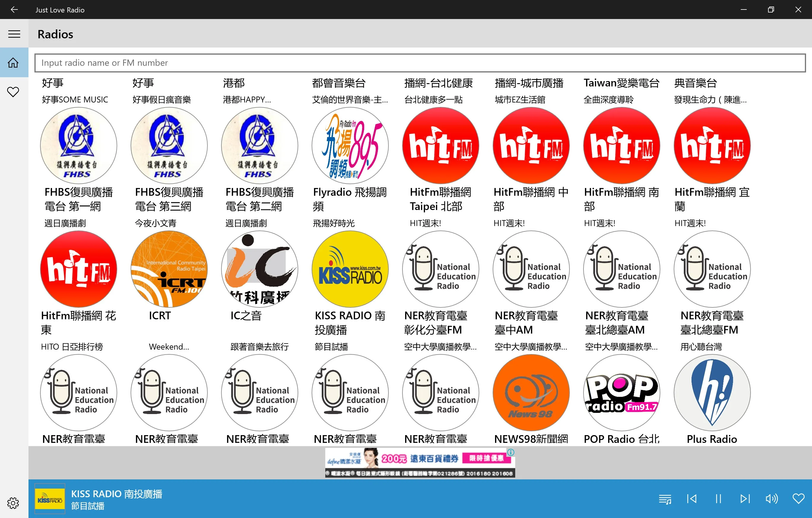Play HitFm聯播網 花東 station
Image resolution: width=812 pixels, height=518 pixels.
[x=79, y=269]
